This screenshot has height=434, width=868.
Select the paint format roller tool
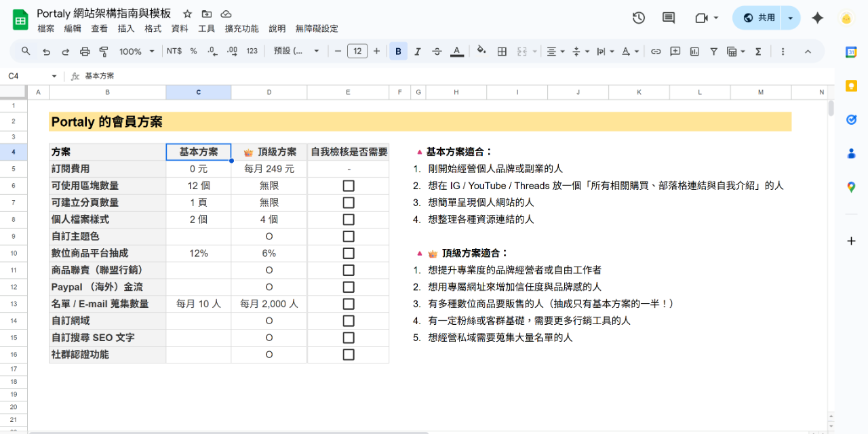click(104, 52)
